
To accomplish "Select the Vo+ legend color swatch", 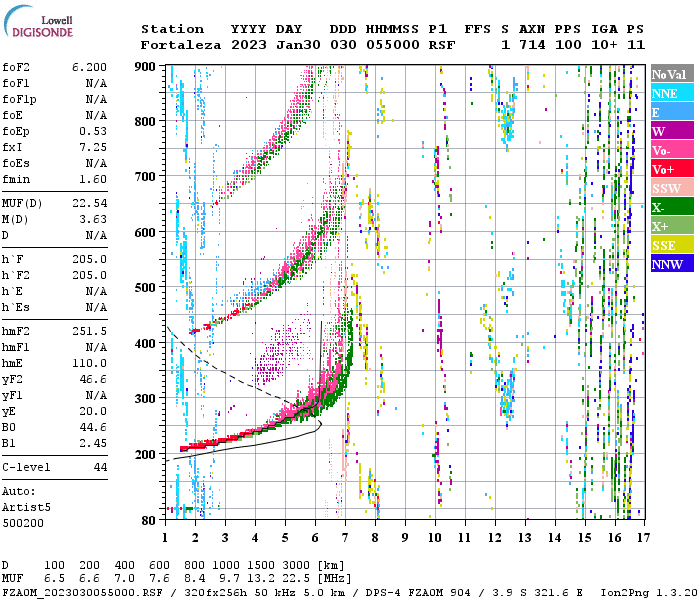I will point(672,169).
